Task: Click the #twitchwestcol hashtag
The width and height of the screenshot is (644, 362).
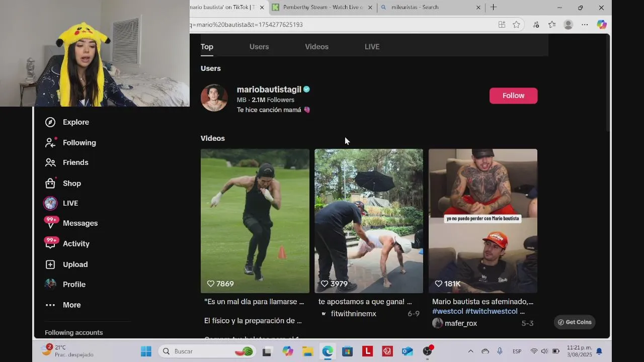Action: click(492, 311)
